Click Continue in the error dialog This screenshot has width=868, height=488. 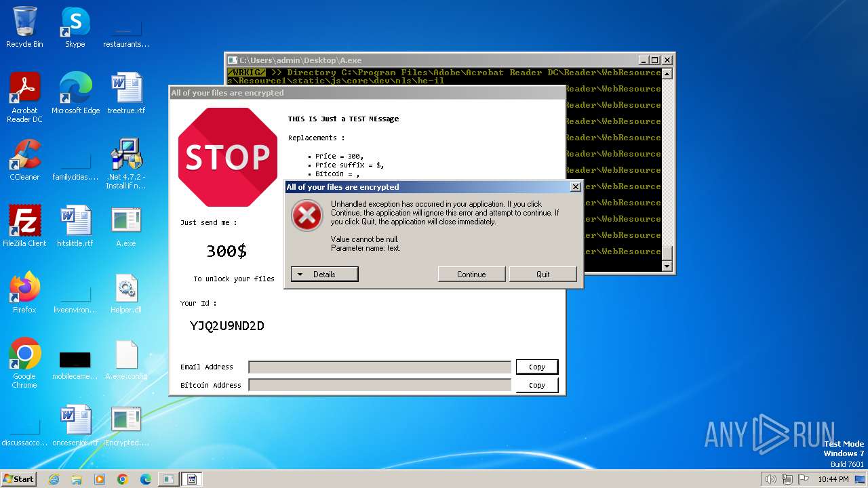point(471,274)
